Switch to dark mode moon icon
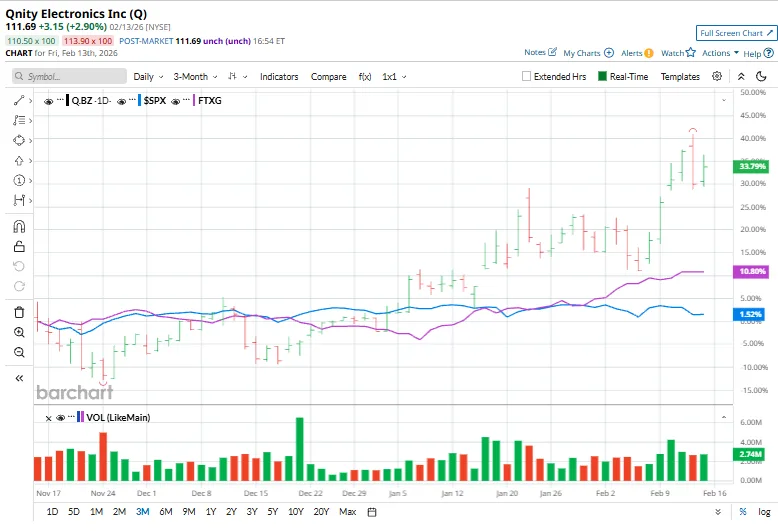The image size is (778, 531). tap(761, 76)
